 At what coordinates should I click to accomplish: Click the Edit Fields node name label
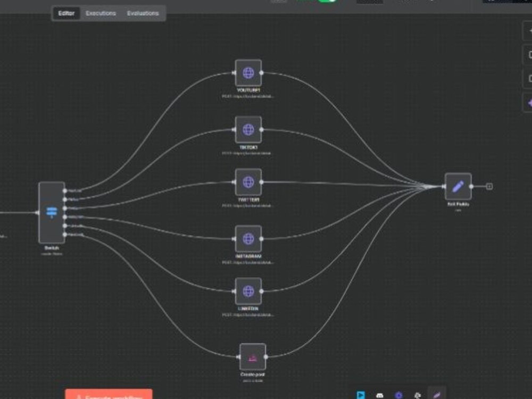[458, 204]
